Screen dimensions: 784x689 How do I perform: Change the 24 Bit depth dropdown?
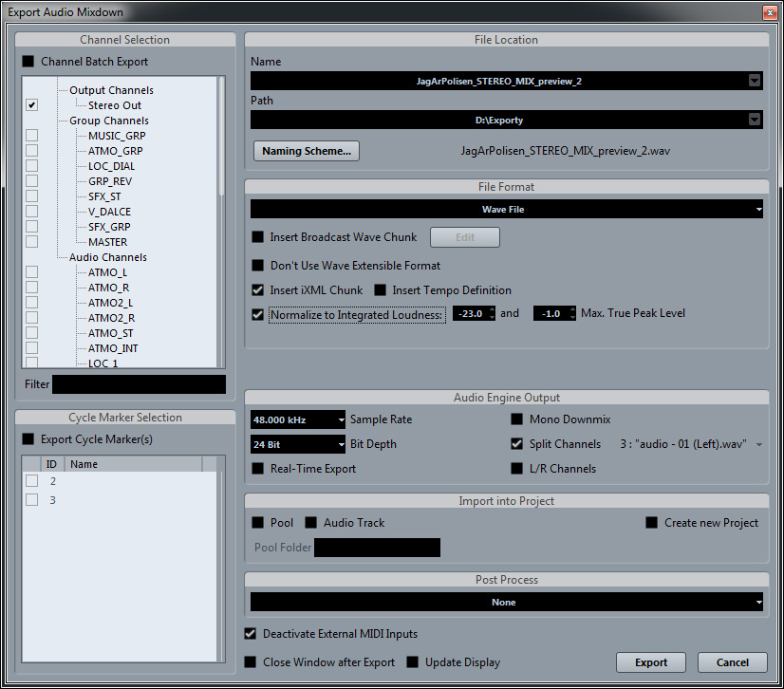(298, 444)
